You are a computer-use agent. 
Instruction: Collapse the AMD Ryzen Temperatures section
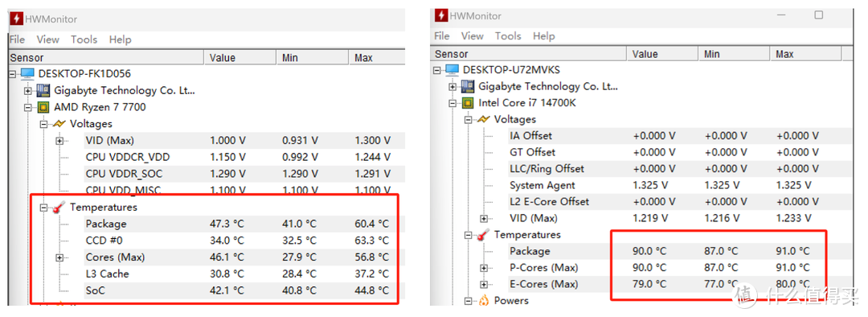click(x=43, y=208)
